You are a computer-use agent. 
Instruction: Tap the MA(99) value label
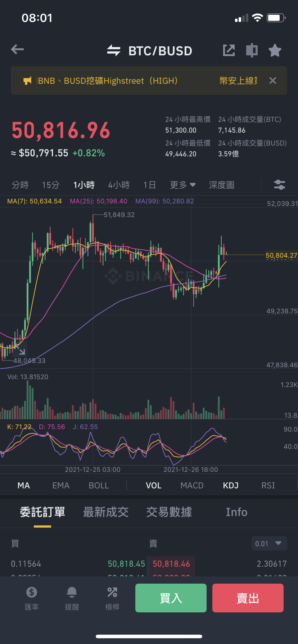click(x=164, y=201)
